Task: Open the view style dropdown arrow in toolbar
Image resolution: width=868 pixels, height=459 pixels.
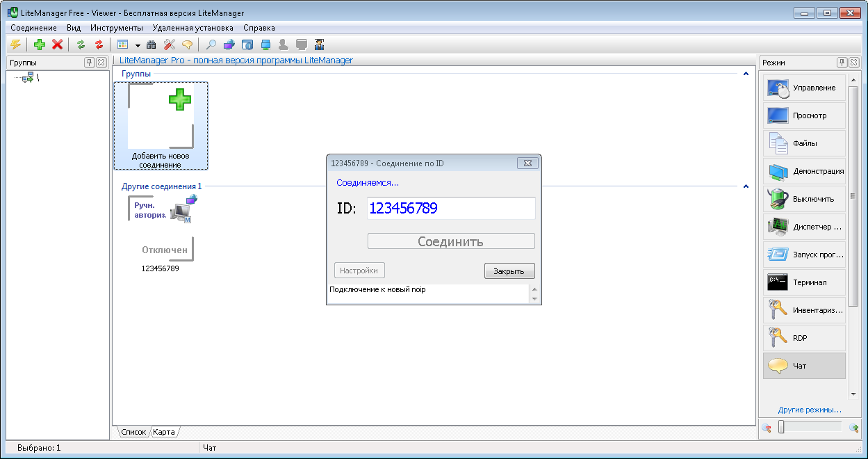Action: [138, 45]
